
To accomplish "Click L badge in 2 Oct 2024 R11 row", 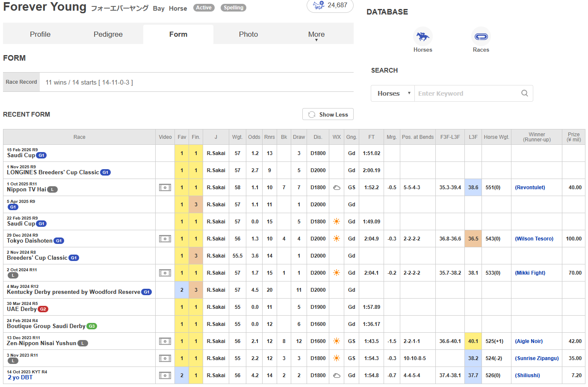I will click(x=13, y=276).
